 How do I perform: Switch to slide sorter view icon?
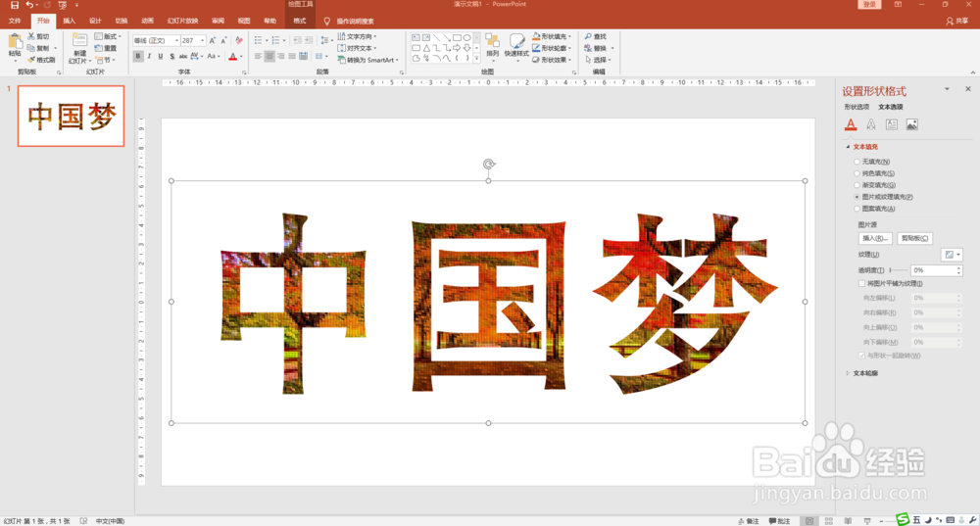(x=829, y=521)
